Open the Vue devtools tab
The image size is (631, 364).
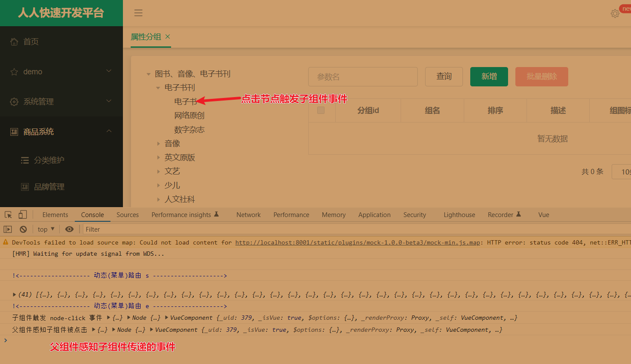click(544, 215)
